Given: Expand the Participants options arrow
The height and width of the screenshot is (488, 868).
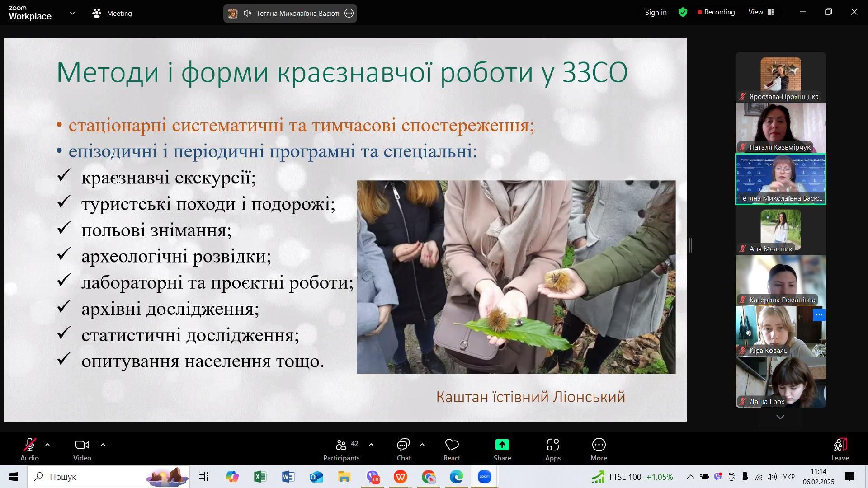Looking at the screenshot, I should point(371,445).
